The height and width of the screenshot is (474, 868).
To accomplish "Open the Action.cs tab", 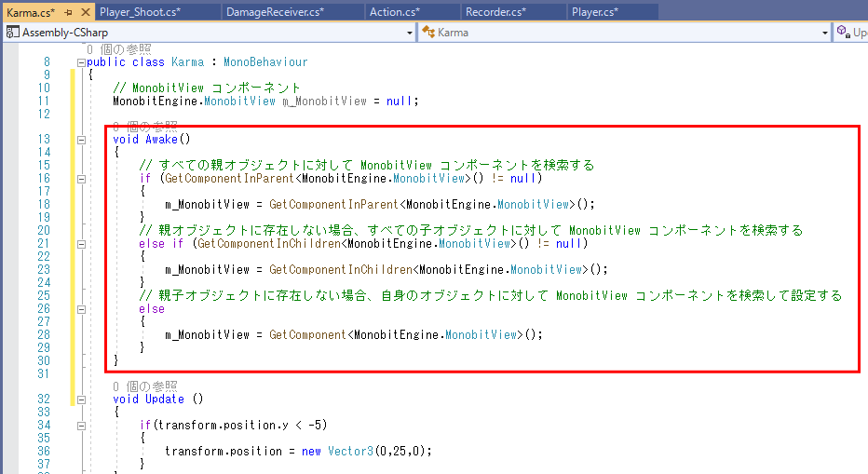I will click(x=395, y=11).
